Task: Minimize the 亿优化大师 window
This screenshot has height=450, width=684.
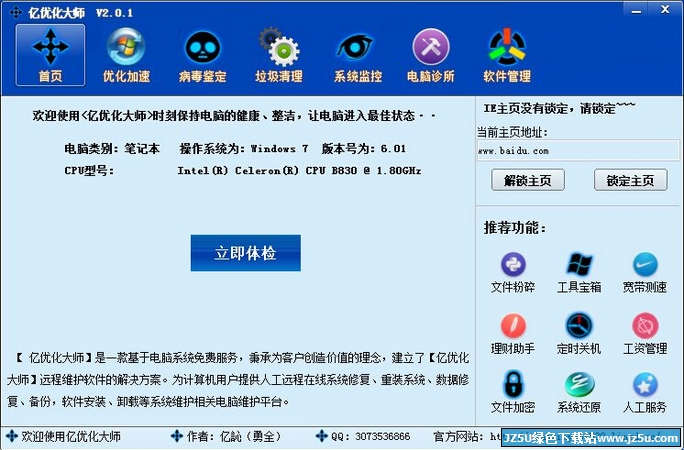Action: (x=636, y=10)
